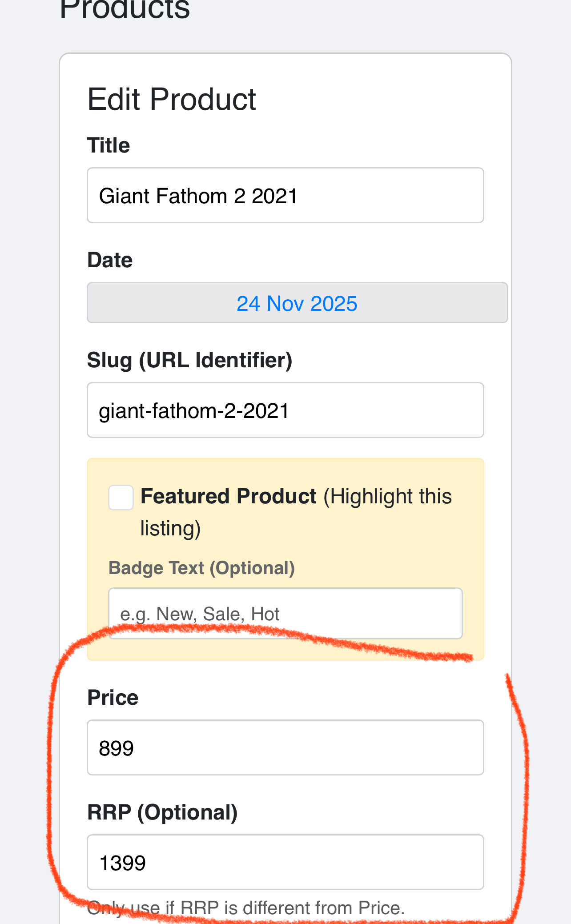Click the "Badge Text (Optional)" label
This screenshot has width=571, height=924.
pos(201,568)
